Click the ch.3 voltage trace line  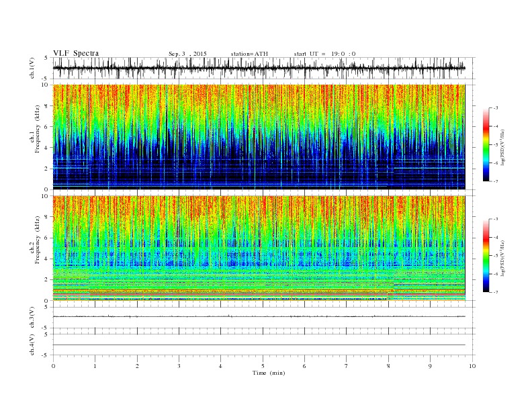259,316
